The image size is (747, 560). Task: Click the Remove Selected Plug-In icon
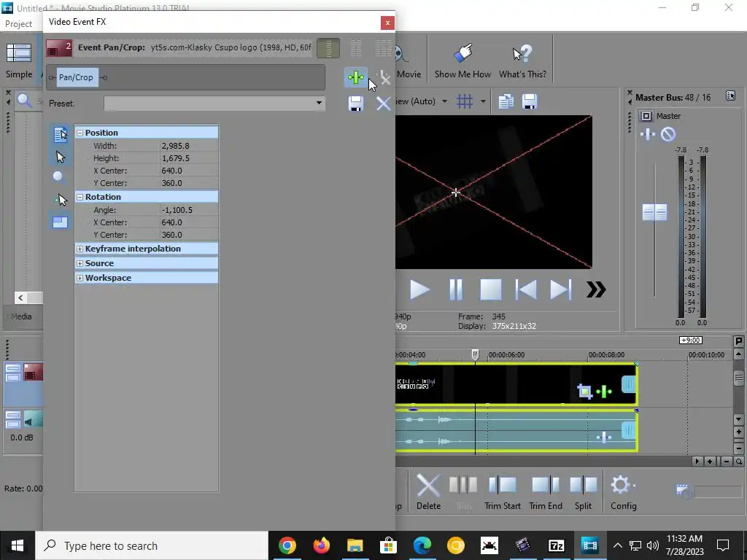pos(384,77)
